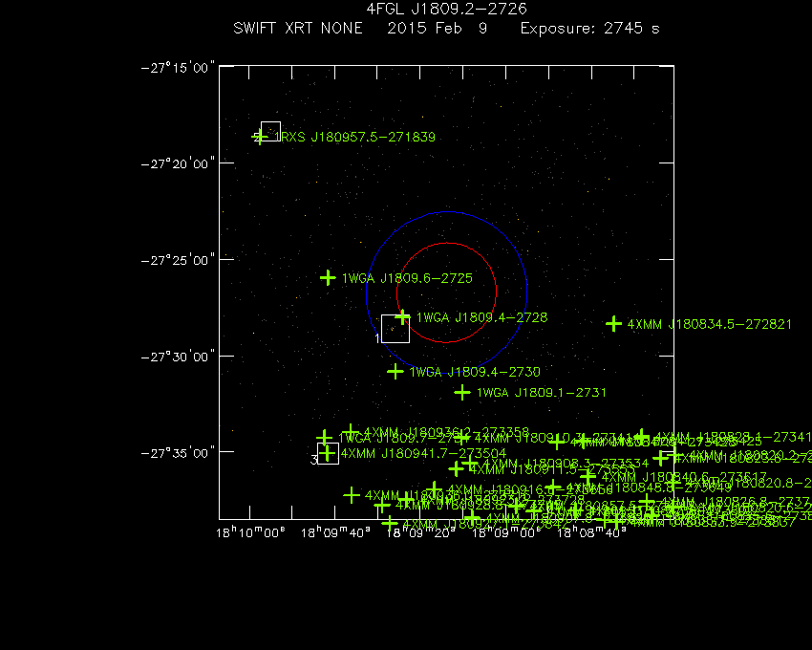Click the Exposure: 2745 s label

[x=589, y=28]
